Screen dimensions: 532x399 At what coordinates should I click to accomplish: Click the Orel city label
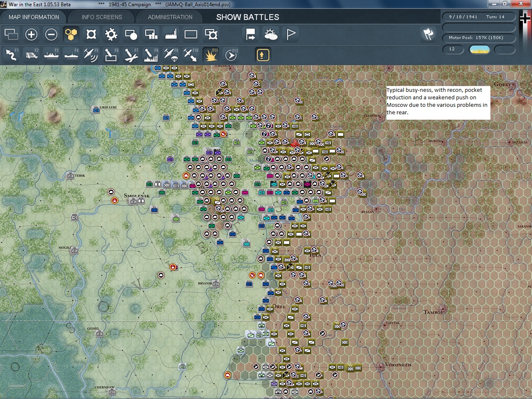pyautogui.click(x=279, y=307)
